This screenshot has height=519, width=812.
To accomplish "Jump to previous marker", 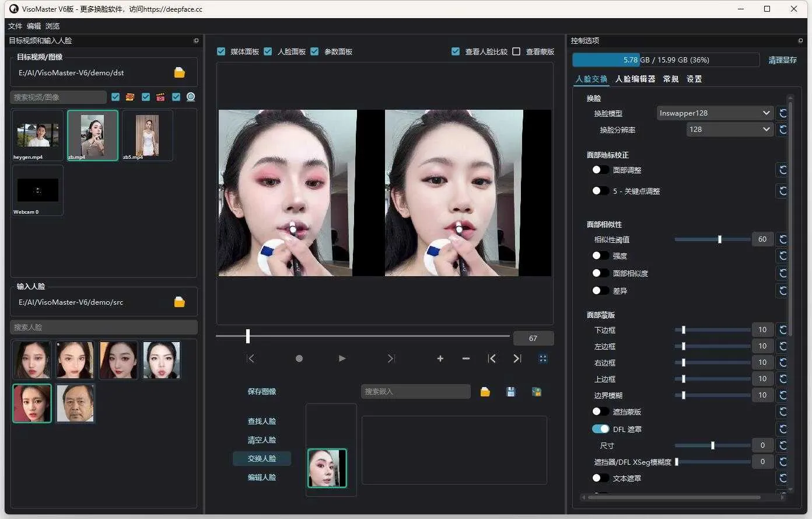I will [x=492, y=358].
